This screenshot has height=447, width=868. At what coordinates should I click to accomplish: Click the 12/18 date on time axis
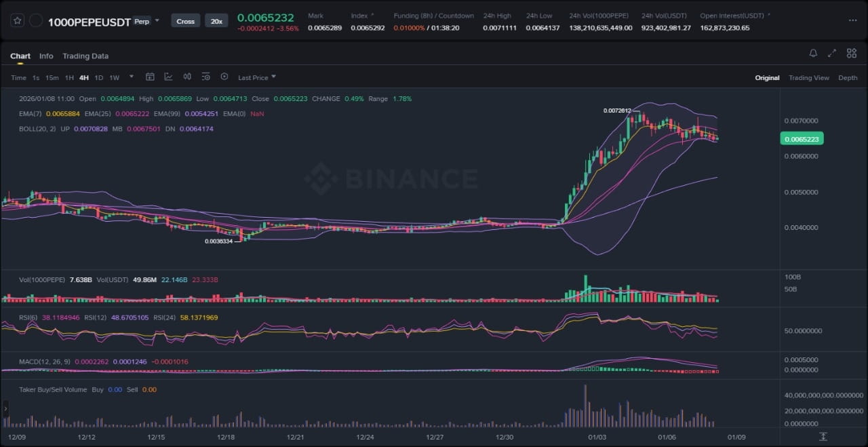(x=226, y=437)
